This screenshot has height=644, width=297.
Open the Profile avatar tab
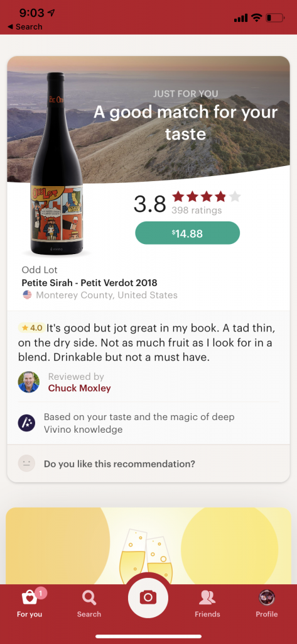[x=267, y=597]
